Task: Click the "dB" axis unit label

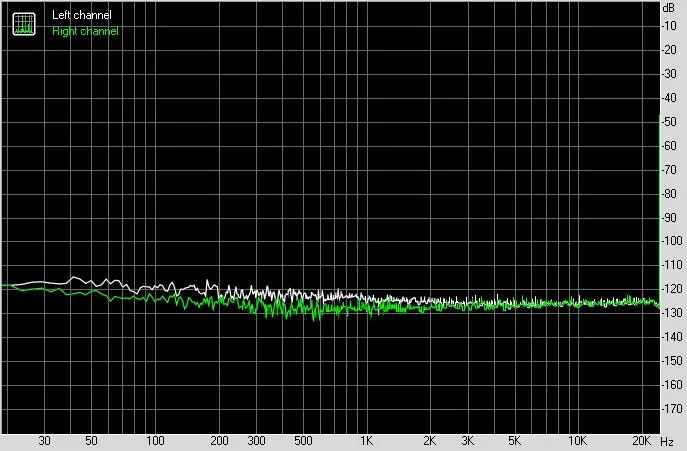Action: pyautogui.click(x=669, y=8)
